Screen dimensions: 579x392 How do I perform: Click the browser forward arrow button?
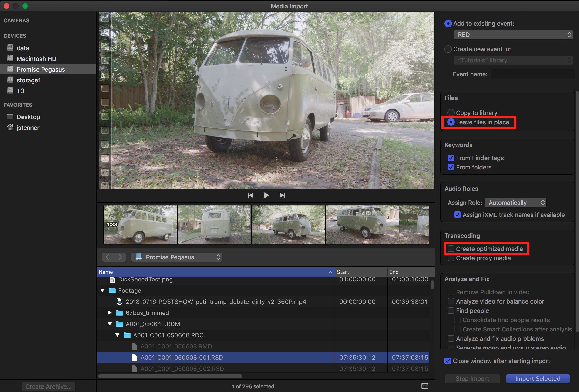click(x=120, y=257)
